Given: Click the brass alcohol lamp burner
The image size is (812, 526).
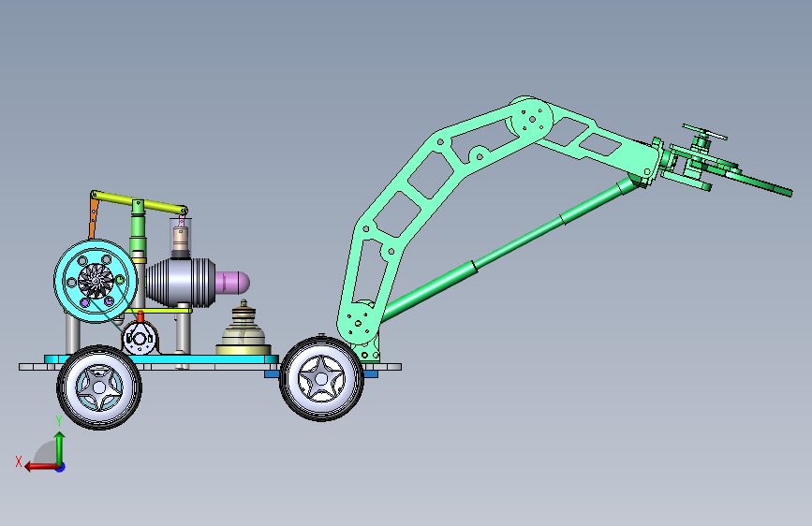Looking at the screenshot, I should [x=244, y=329].
